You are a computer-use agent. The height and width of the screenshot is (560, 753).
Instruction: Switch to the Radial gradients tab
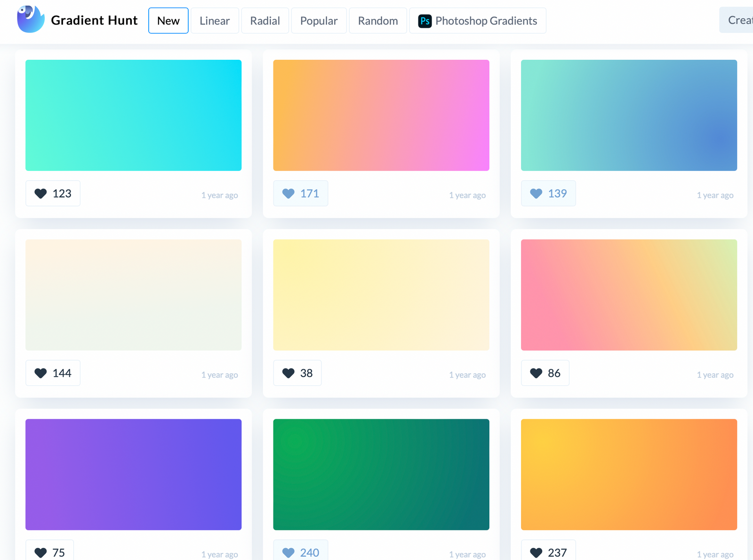pos(265,20)
